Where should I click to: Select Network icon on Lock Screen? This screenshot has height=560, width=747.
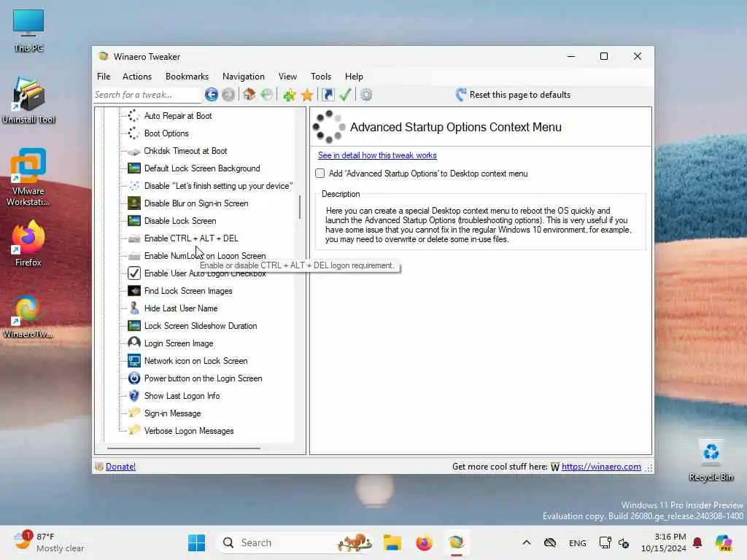196,361
